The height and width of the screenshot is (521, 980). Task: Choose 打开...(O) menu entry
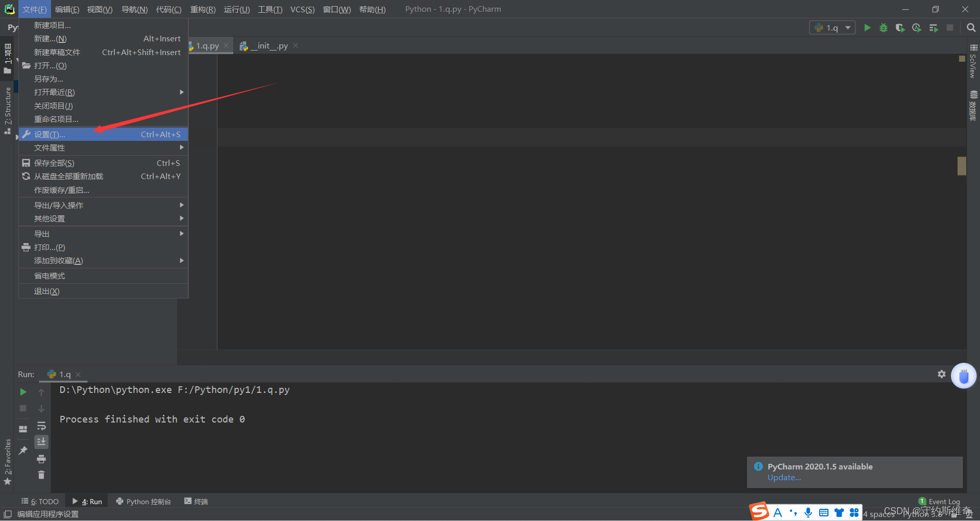pos(104,65)
